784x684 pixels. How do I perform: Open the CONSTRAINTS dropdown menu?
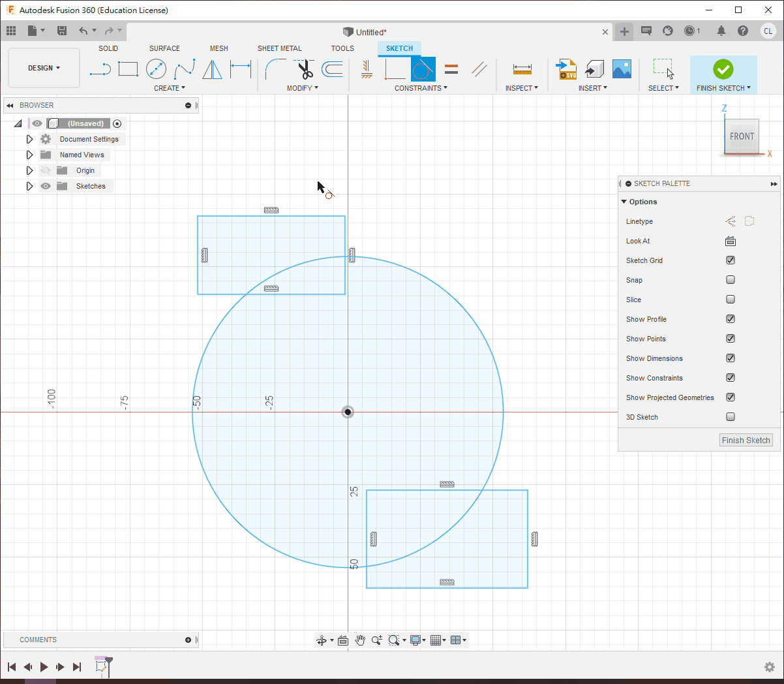(x=421, y=88)
